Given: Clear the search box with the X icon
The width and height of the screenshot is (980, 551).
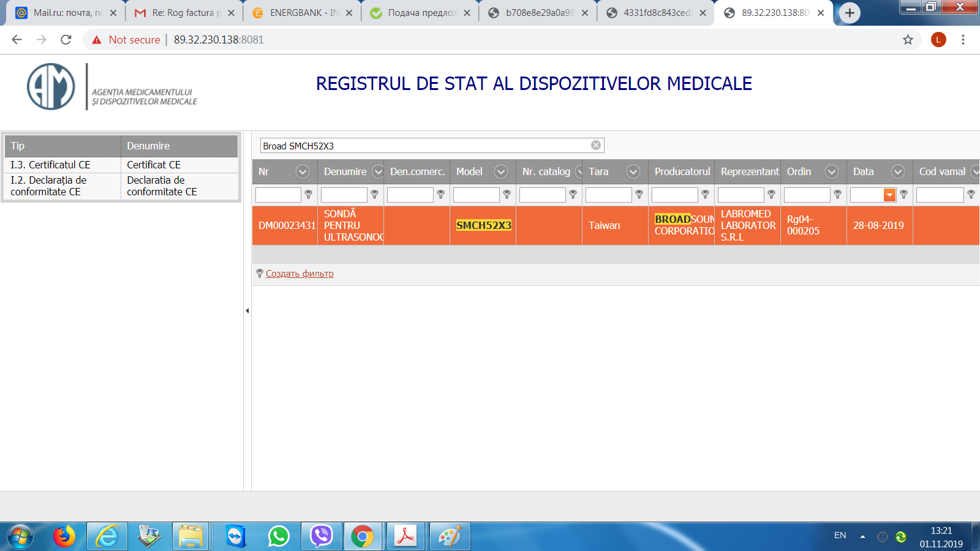Looking at the screenshot, I should pyautogui.click(x=595, y=145).
